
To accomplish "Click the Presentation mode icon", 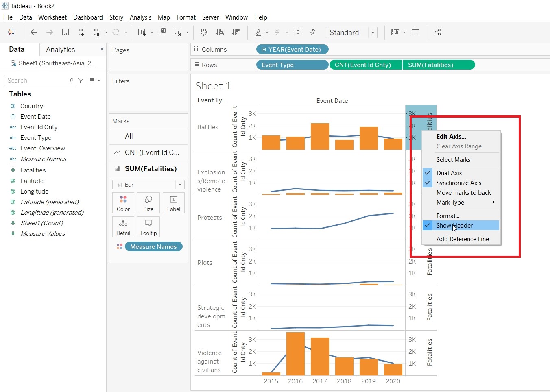I will point(415,33).
